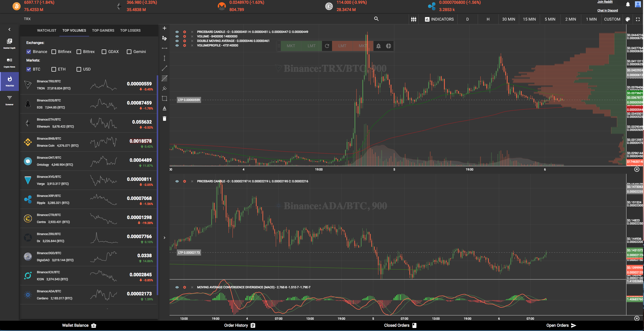
Task: Enable the ETH market checkbox
Action: point(54,69)
